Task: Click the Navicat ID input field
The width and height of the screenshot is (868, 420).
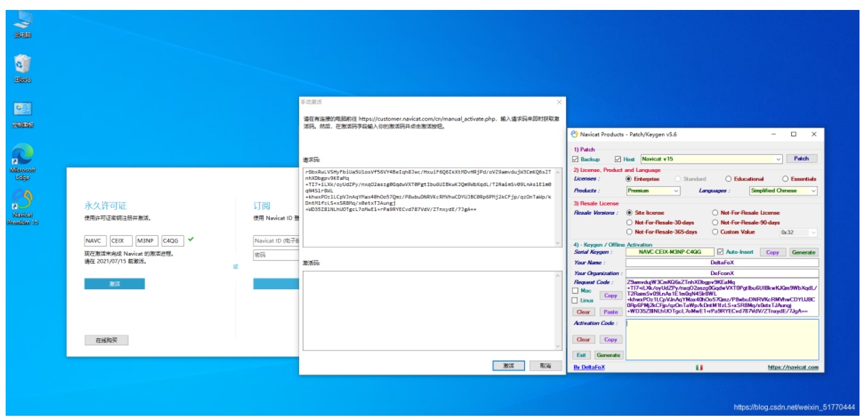Action: 277,240
